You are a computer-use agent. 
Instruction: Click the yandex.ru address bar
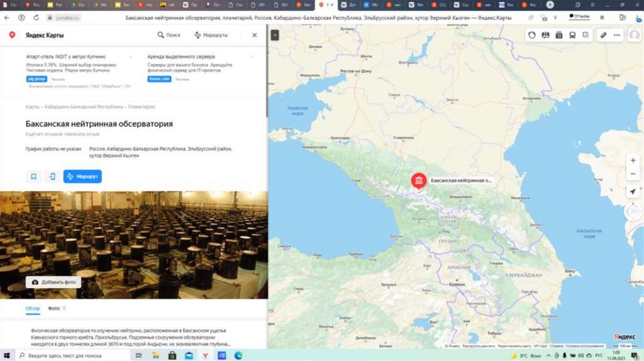(67, 18)
